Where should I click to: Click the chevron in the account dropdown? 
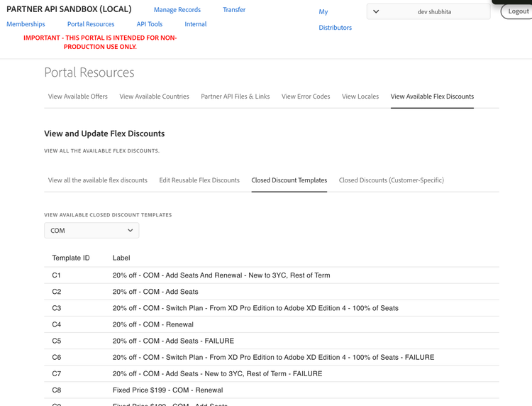(375, 11)
